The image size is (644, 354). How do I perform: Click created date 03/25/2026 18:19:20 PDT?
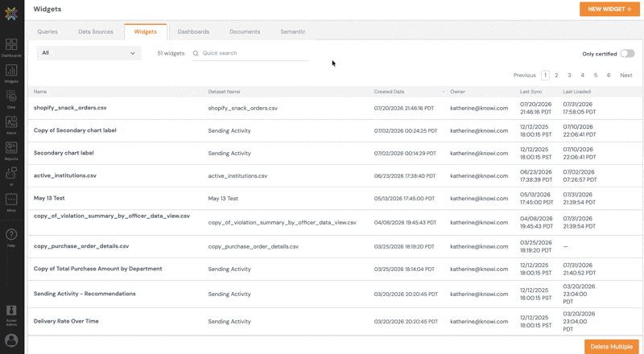click(x=404, y=246)
